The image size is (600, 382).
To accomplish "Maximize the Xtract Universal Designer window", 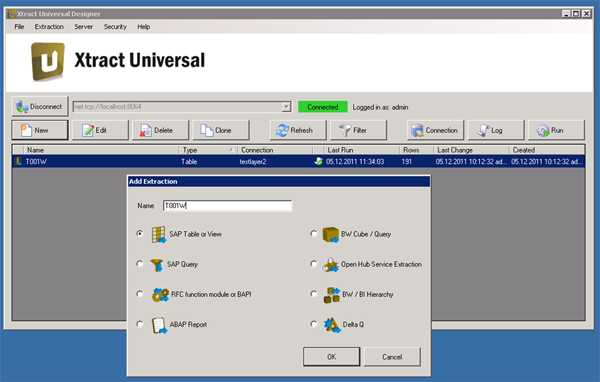I will (576, 14).
